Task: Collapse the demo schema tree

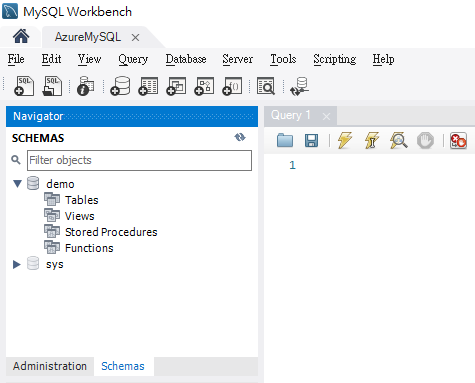Action: [x=17, y=184]
